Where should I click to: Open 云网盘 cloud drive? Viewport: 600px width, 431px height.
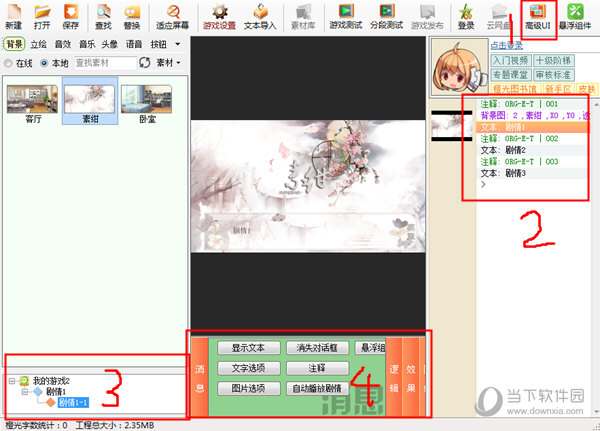499,16
